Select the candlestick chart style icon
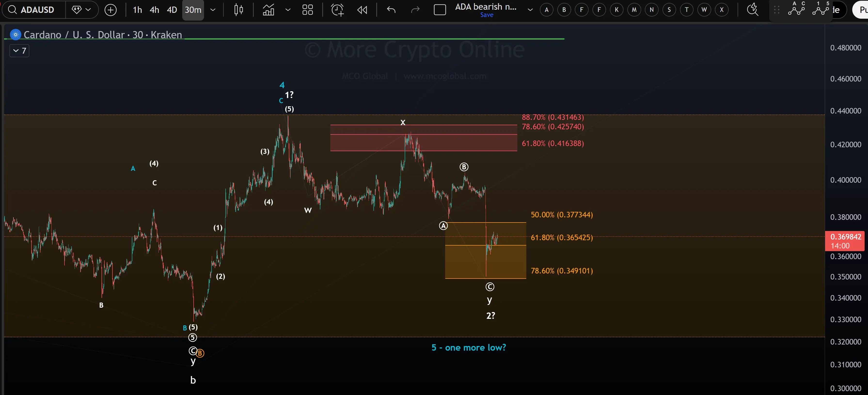This screenshot has height=395, width=868. click(x=238, y=9)
